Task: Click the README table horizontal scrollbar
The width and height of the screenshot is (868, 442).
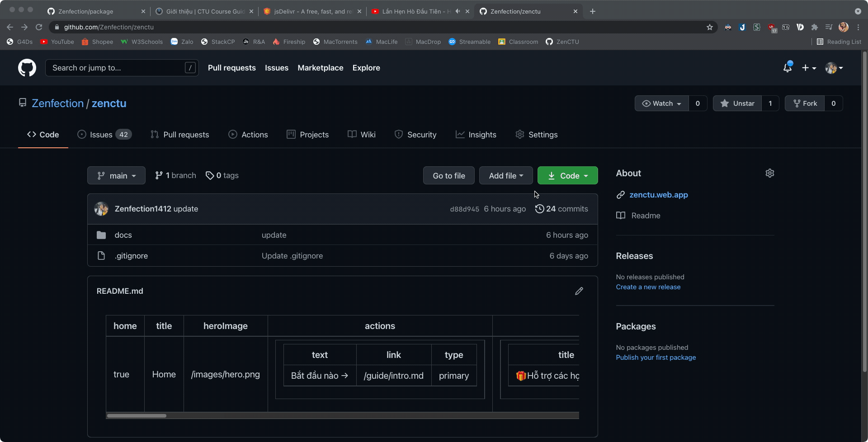Action: click(x=137, y=416)
